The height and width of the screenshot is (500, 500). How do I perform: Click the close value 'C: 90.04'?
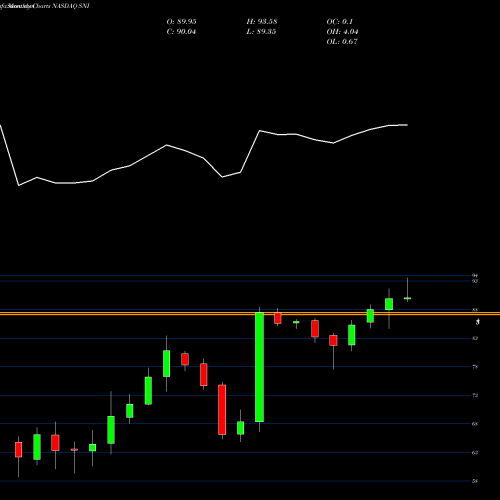pos(181,32)
